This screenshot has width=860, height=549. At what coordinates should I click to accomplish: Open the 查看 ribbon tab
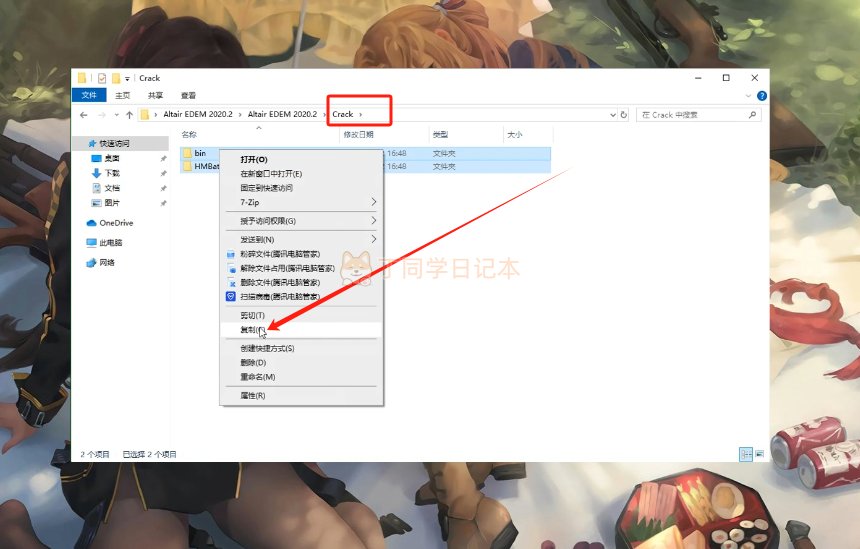click(x=188, y=95)
